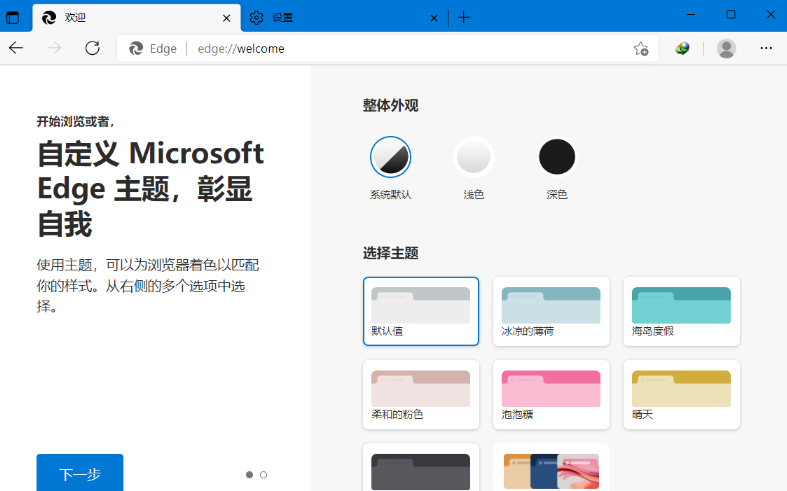Click the address bar edge://welcome
This screenshot has width=787, height=491.
point(387,48)
